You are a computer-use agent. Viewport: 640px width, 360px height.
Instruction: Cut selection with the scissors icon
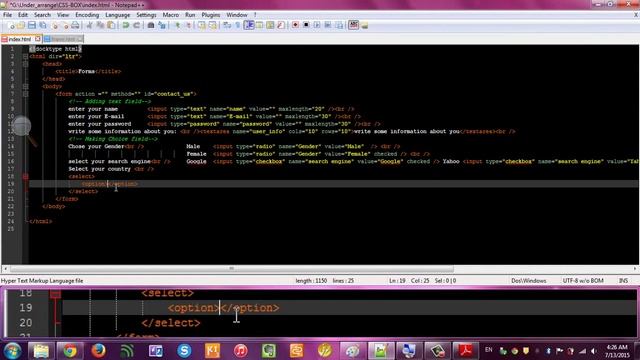coord(89,25)
